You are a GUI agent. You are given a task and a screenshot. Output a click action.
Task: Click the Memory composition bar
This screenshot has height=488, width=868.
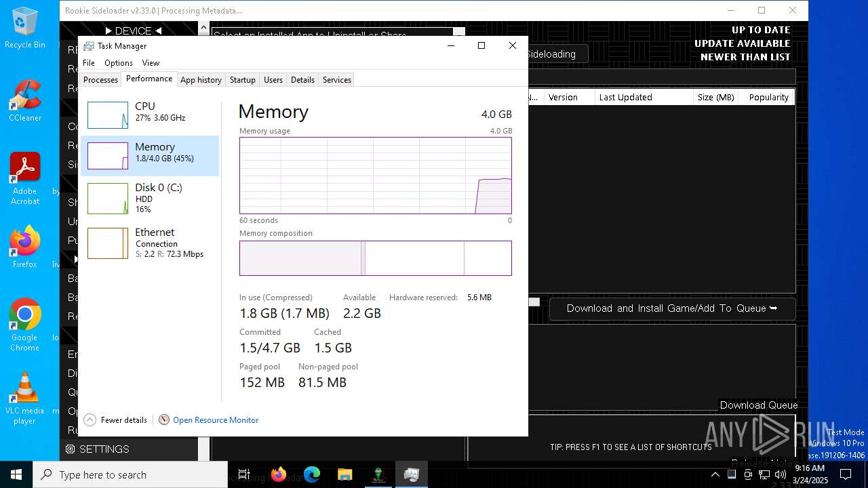pyautogui.click(x=376, y=258)
